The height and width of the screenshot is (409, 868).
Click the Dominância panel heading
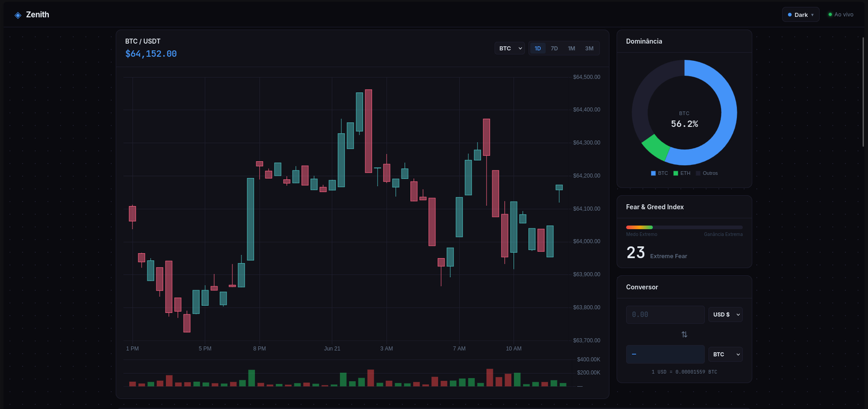pyautogui.click(x=644, y=41)
